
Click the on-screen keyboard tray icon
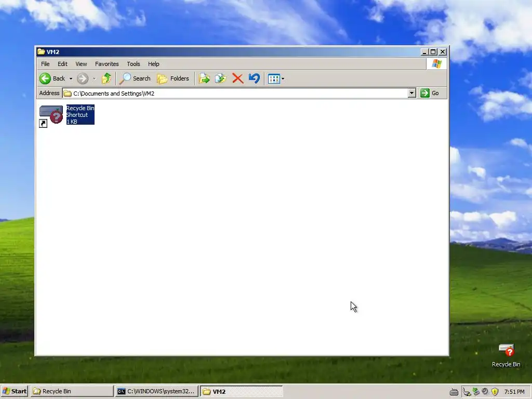point(454,392)
